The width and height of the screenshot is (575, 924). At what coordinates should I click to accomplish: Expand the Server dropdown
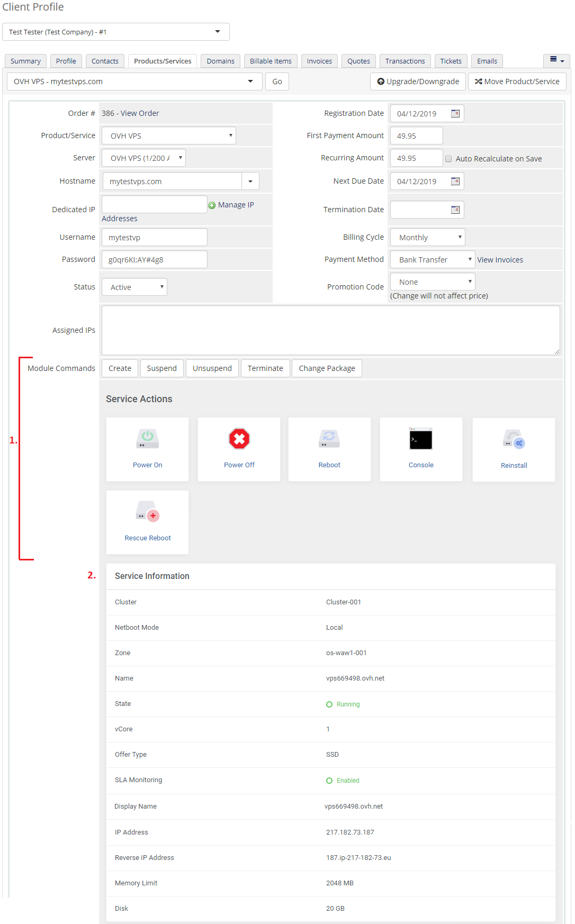tap(143, 158)
